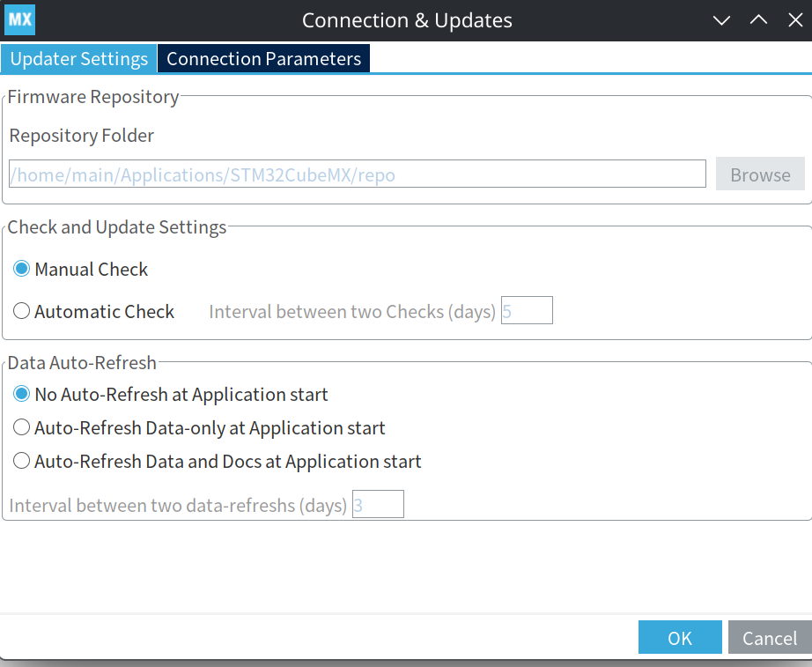
Task: Maximize the window with the up chevron
Action: (x=758, y=20)
